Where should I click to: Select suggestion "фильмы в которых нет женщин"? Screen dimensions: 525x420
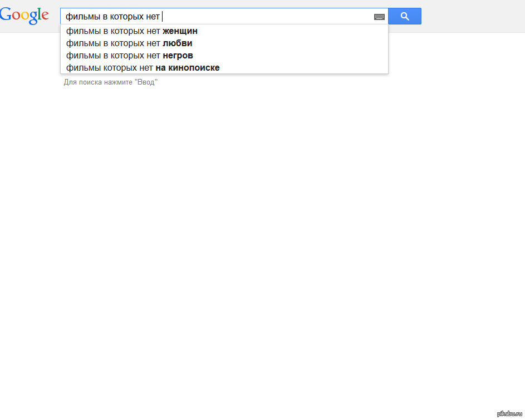[131, 31]
